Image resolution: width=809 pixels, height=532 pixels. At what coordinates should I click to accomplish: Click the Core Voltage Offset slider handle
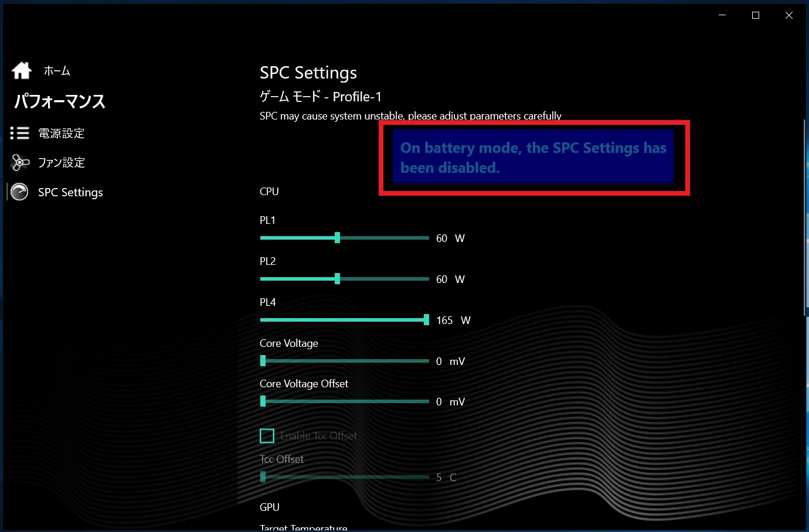[x=263, y=401]
